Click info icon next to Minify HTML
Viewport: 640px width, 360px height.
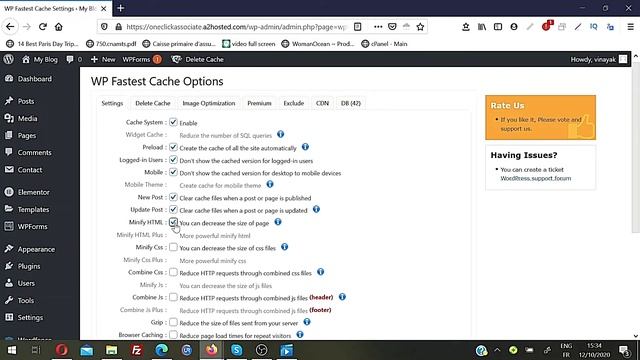coord(278,222)
